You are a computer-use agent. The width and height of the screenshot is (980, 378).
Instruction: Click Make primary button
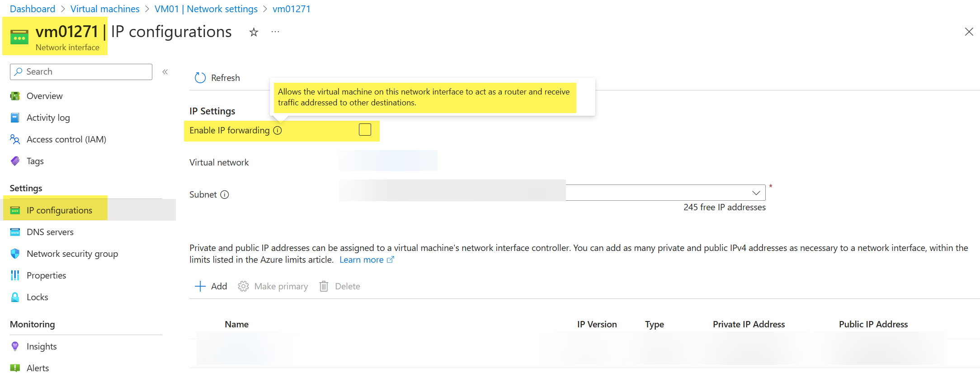(273, 286)
